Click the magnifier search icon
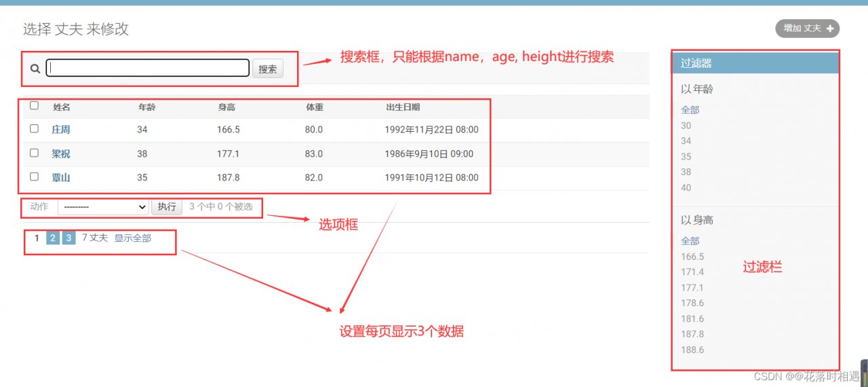868x387 pixels. click(35, 69)
